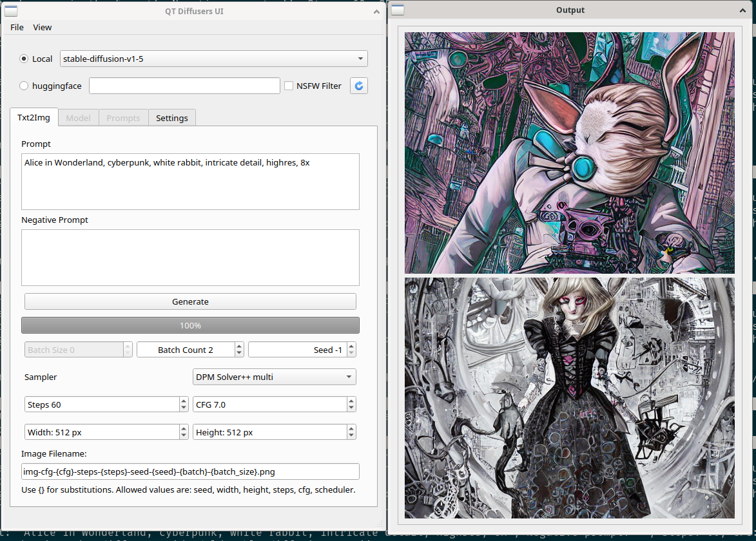Screen dimensions: 756x541
Task: Click the CFG 7.0 field
Action: pos(269,404)
